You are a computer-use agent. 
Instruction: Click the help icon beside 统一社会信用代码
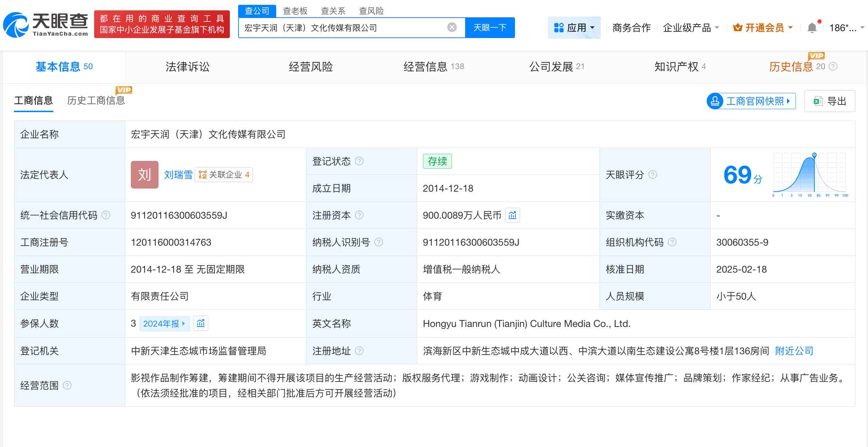click(x=106, y=215)
